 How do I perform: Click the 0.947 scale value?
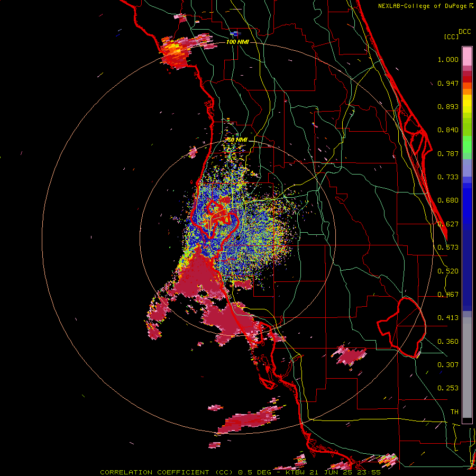[448, 83]
